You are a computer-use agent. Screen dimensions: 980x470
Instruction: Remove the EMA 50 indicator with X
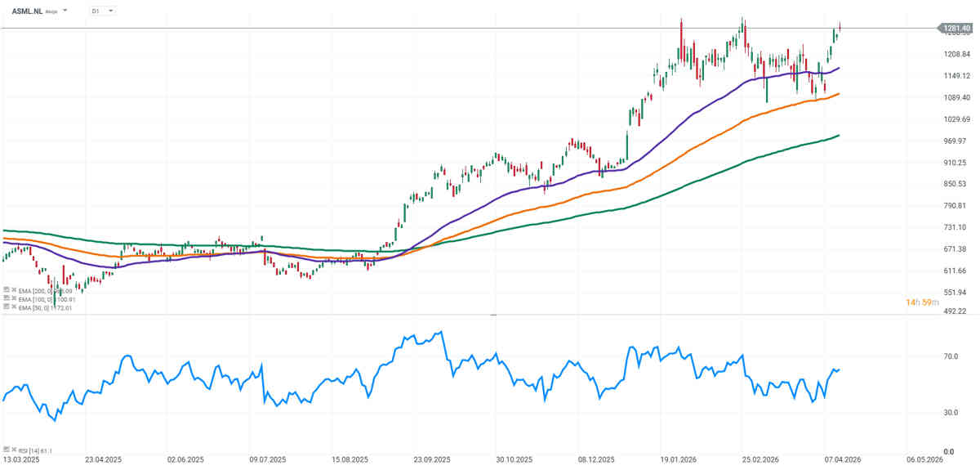point(14,308)
